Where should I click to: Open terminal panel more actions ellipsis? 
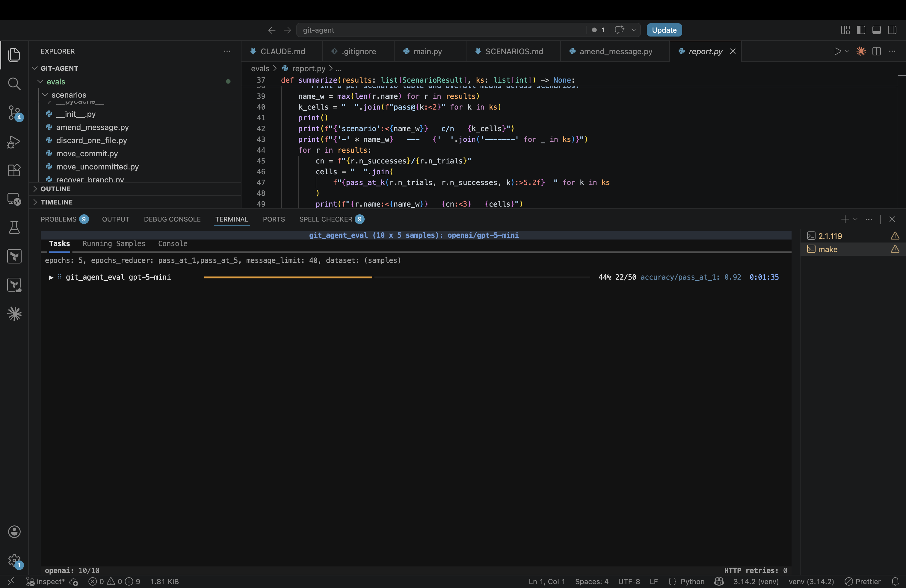[869, 219]
